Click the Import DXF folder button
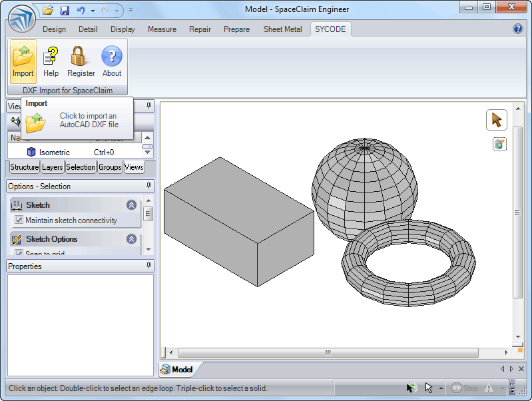532x401 pixels. click(23, 61)
